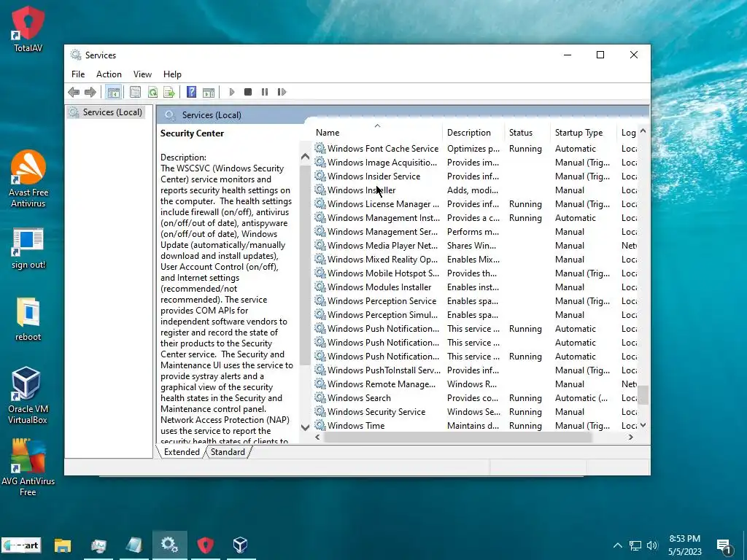Screen dimensions: 747x560
Task: Open the Action menu
Action: point(109,74)
